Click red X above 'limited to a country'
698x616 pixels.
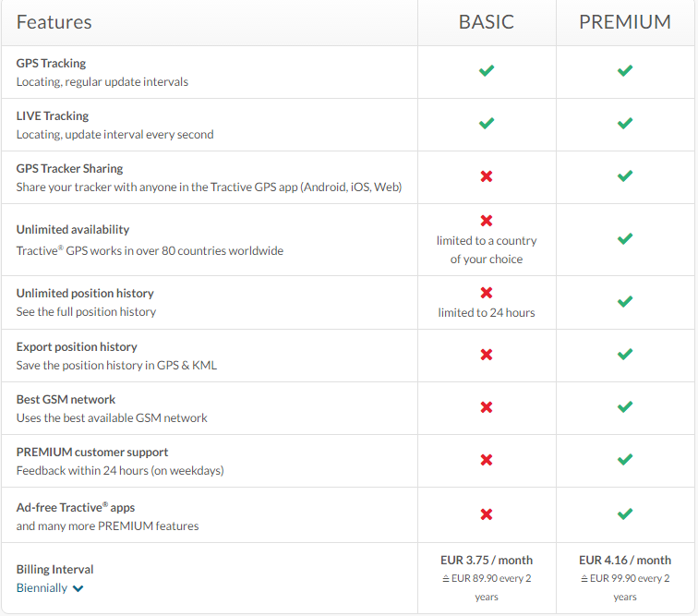pos(486,221)
